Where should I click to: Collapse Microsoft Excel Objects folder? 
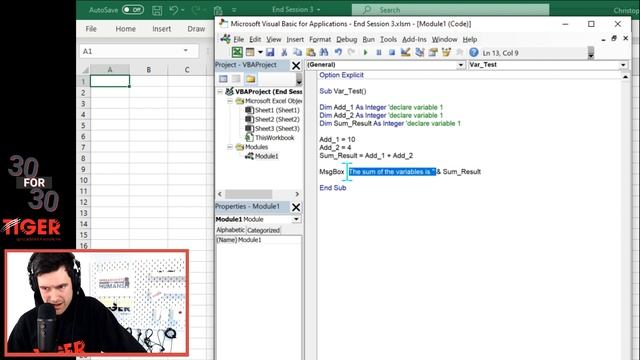230,101
